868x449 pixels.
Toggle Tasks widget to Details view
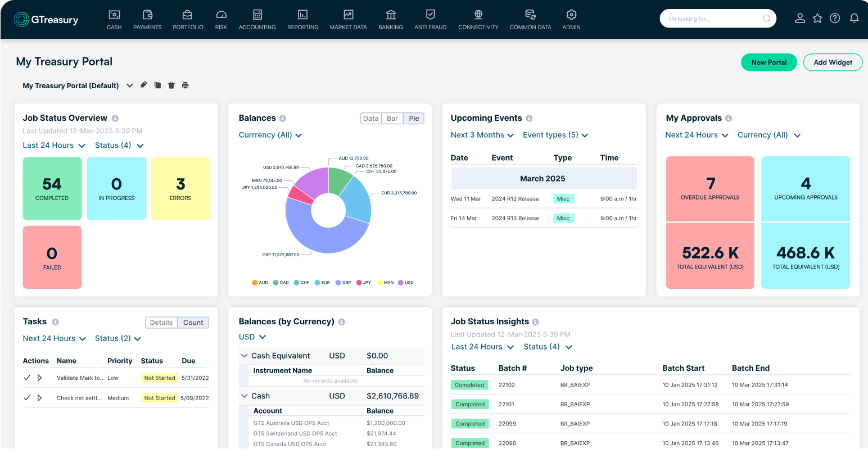(x=161, y=323)
